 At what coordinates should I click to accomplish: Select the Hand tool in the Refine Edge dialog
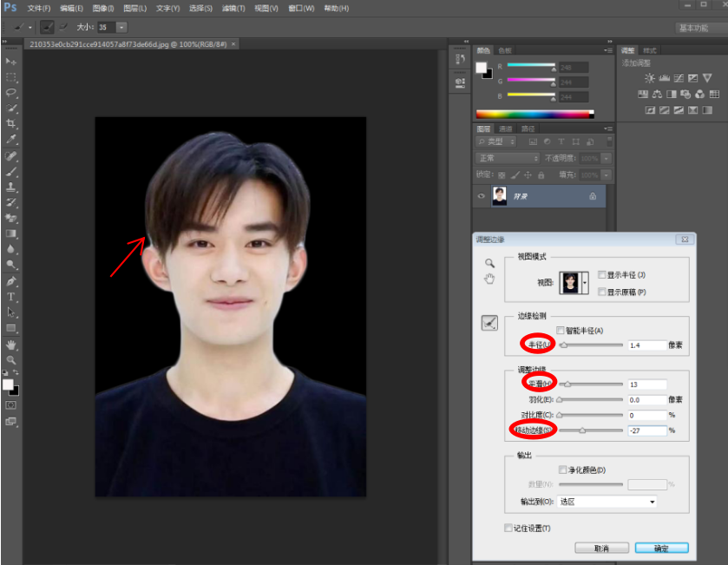(x=489, y=279)
